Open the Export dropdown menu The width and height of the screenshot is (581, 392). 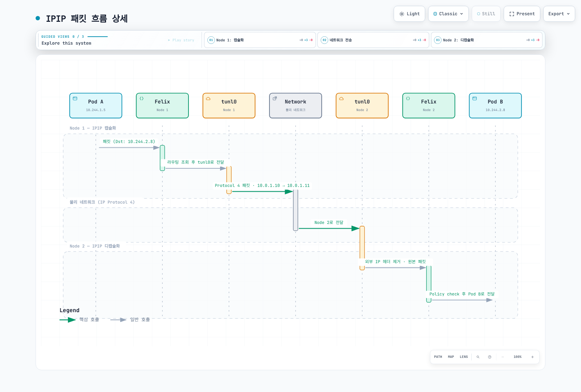559,14
